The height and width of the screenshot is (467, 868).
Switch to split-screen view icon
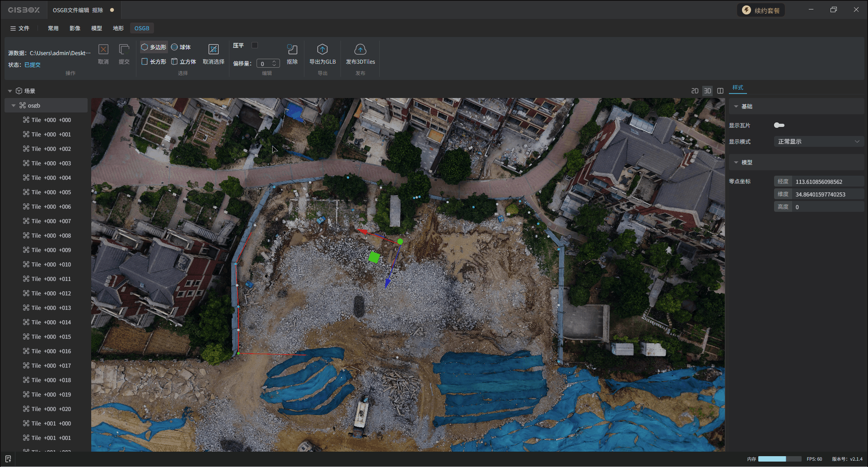tap(720, 91)
